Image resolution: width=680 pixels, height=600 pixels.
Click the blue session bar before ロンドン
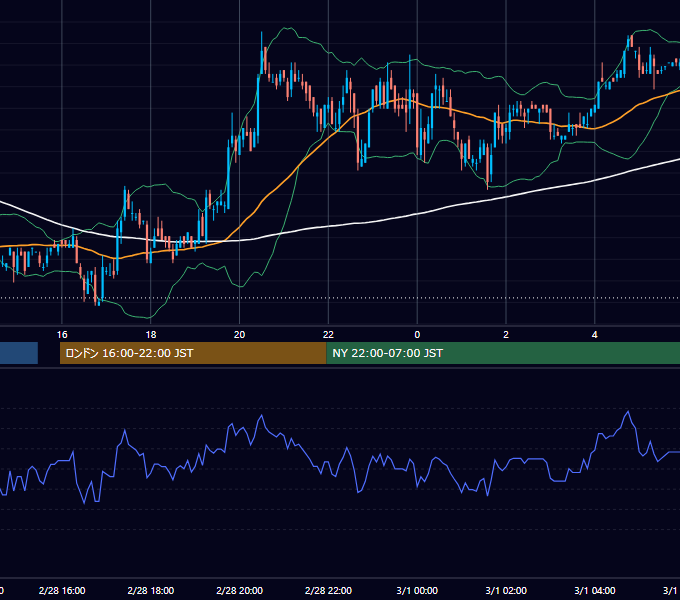coord(19,353)
